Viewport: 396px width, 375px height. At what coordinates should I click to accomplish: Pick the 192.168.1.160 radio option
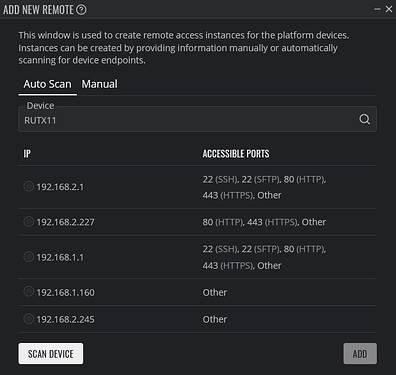click(x=29, y=292)
